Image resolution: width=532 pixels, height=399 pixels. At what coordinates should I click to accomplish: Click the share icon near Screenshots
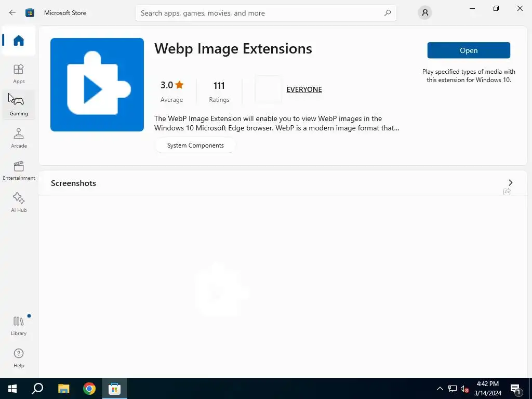click(x=507, y=192)
